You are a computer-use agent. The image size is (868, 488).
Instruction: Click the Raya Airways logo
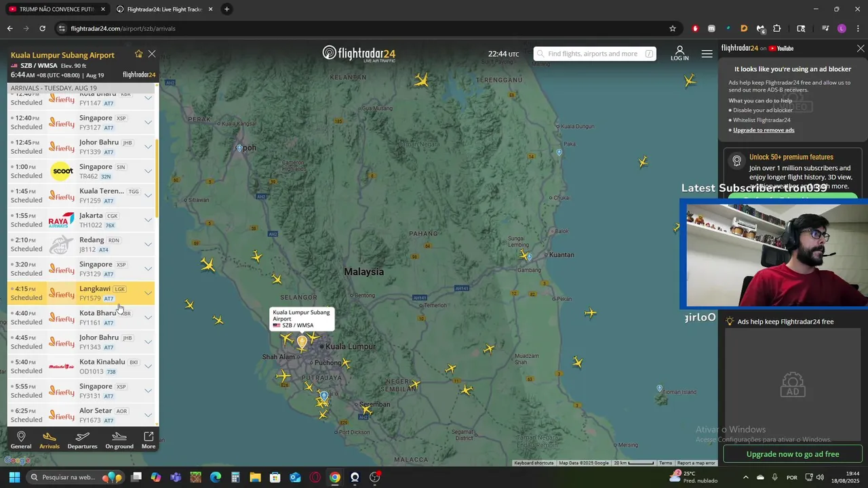61,220
